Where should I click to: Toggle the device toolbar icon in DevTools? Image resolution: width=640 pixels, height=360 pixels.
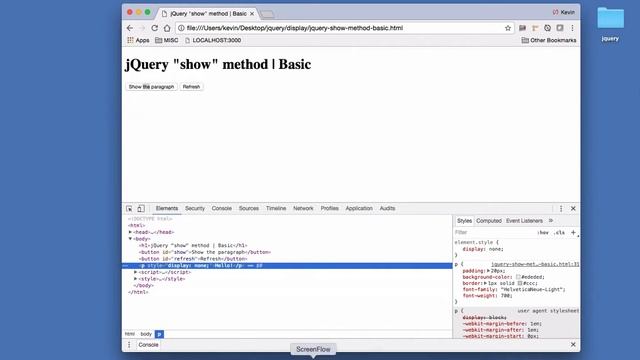pyautogui.click(x=141, y=209)
